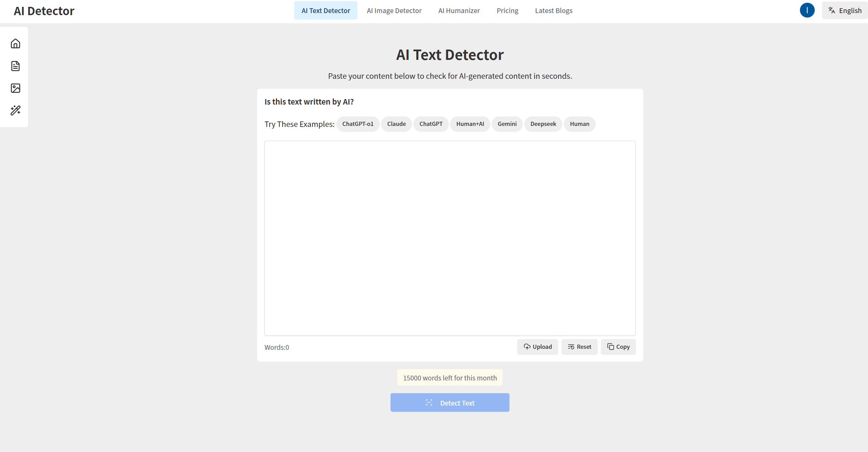Select the image detector icon in sidebar
Image resolution: width=868 pixels, height=452 pixels.
(x=15, y=88)
